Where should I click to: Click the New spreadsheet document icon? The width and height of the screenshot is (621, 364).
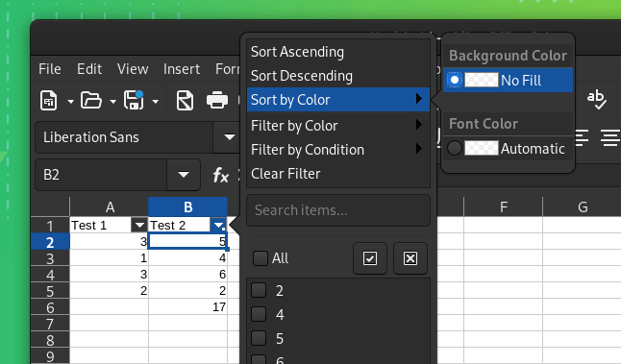click(x=49, y=101)
